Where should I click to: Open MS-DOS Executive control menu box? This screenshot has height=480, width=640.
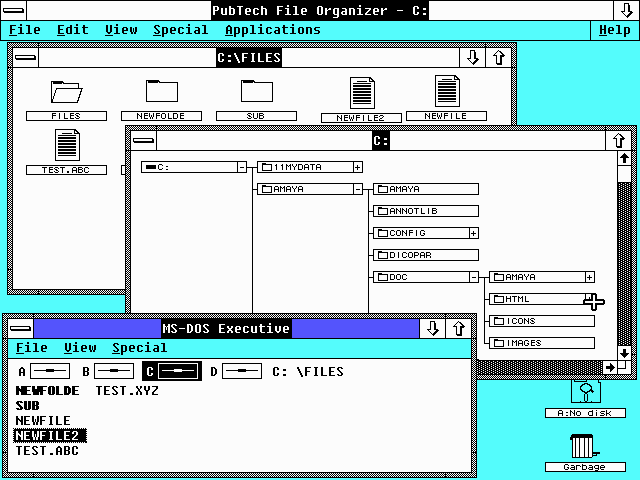(x=20, y=329)
